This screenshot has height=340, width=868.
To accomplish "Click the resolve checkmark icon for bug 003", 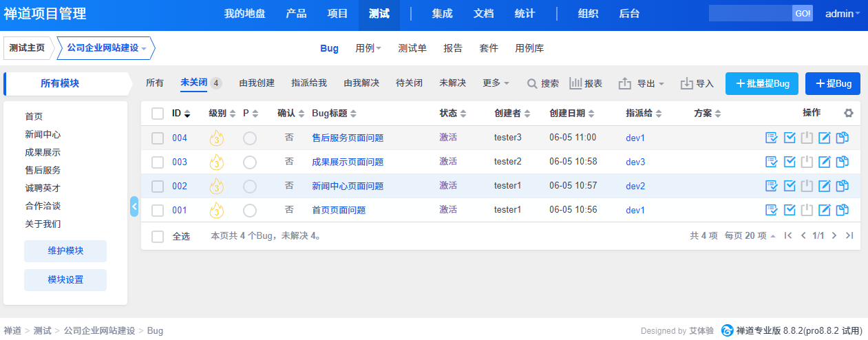I will pyautogui.click(x=790, y=162).
